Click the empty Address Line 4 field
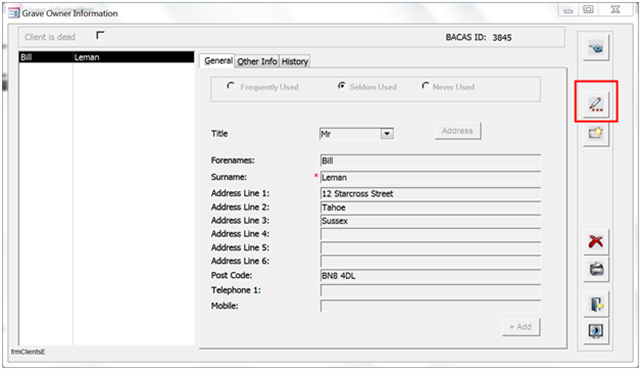Image resolution: width=641 pixels, height=369 pixels. [x=430, y=235]
